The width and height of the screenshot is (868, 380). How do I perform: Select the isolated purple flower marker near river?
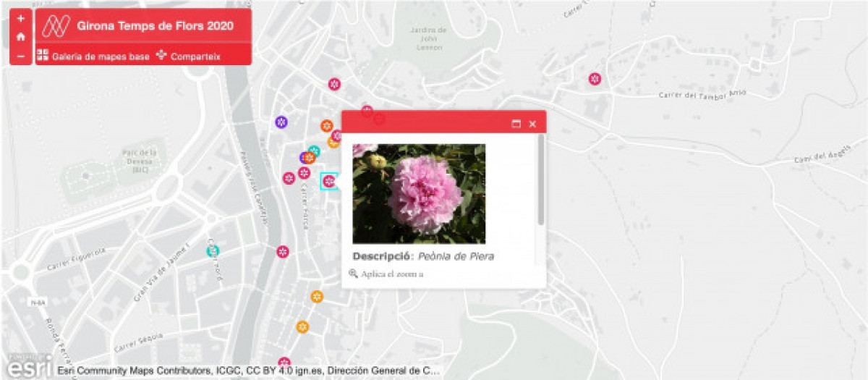click(x=281, y=122)
